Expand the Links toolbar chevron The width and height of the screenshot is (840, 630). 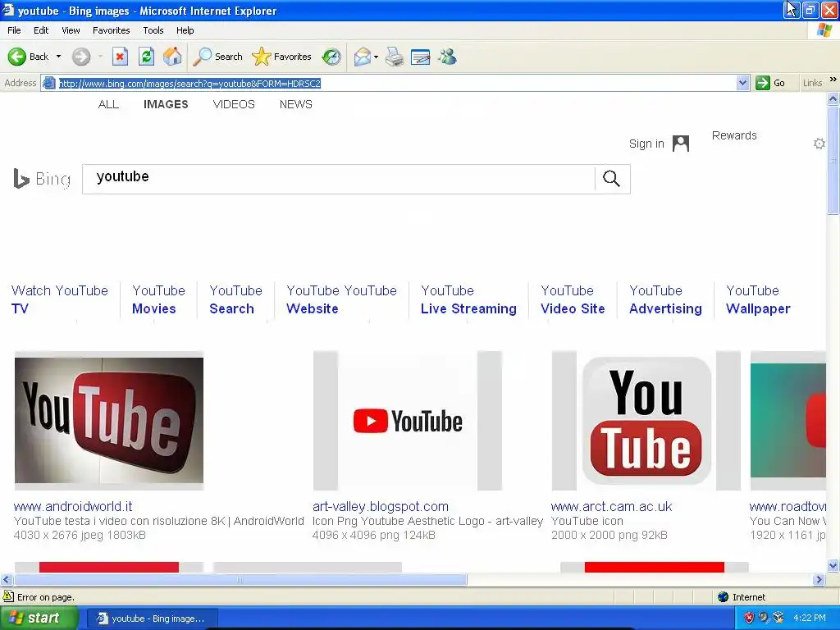tap(833, 80)
